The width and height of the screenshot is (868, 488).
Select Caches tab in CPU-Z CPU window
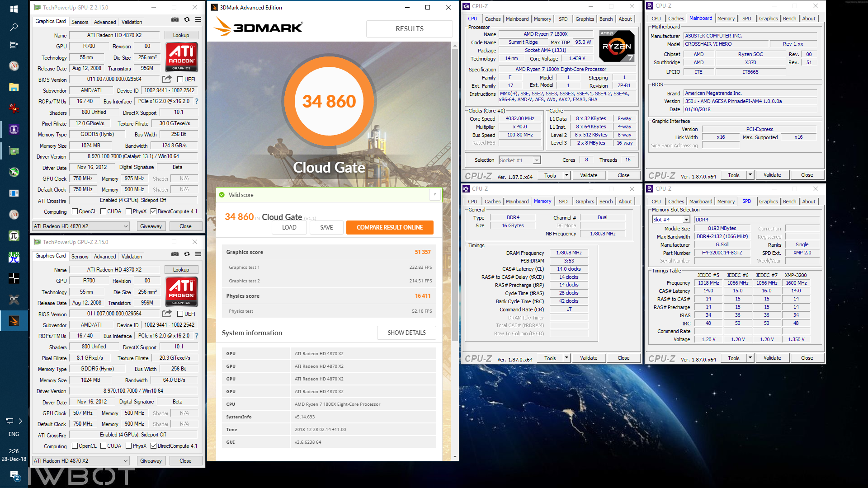click(x=492, y=19)
